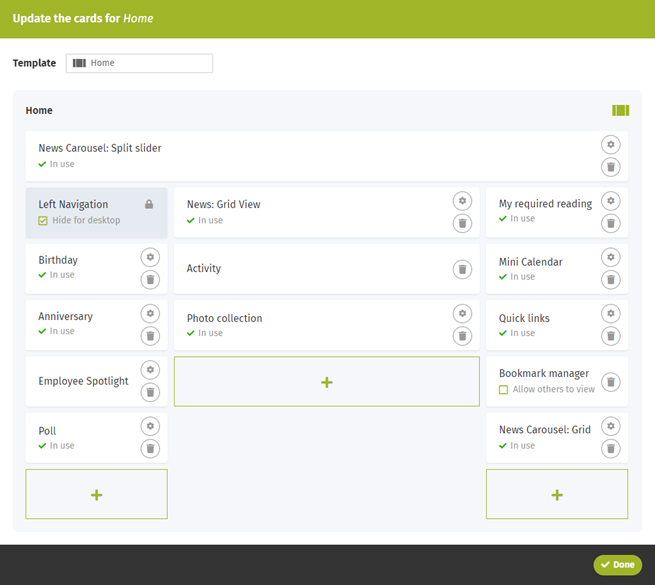Delete the Activity card
Viewport: 655px width, 585px height.
click(462, 269)
